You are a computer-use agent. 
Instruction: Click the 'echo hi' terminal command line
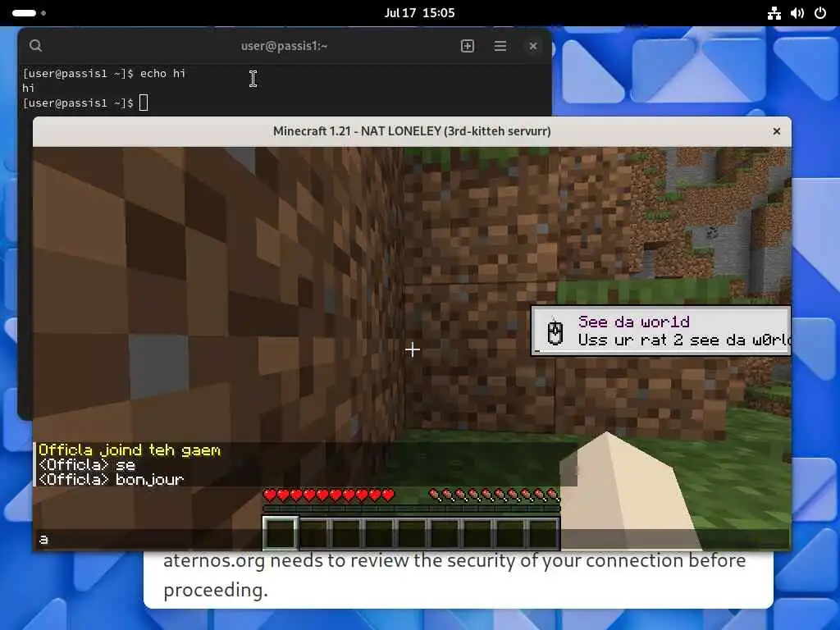coord(104,73)
